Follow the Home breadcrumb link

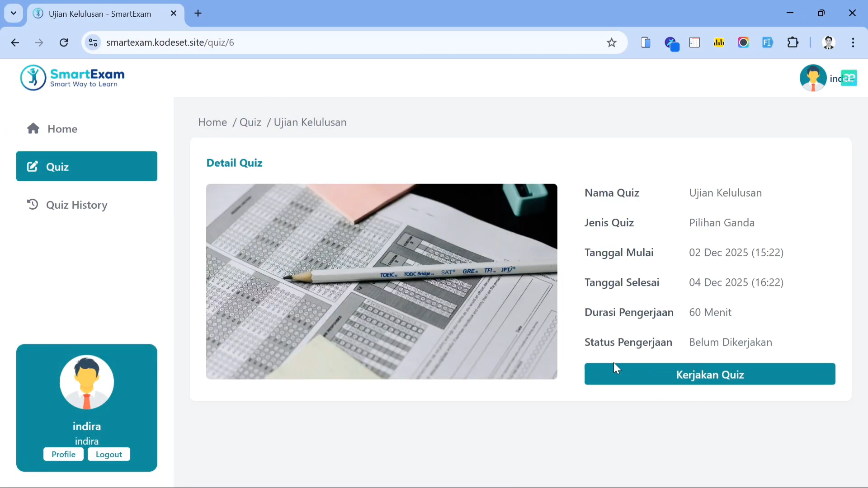[x=212, y=122]
